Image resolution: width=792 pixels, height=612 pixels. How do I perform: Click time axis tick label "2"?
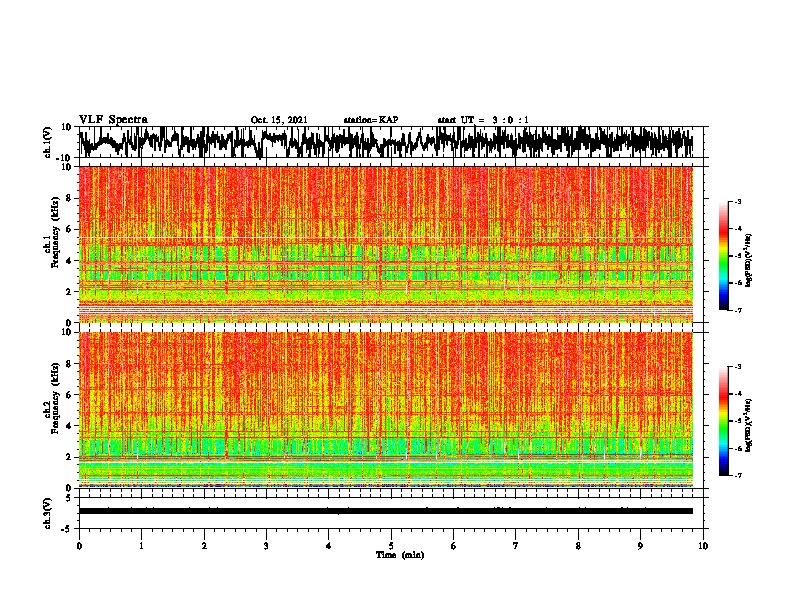point(204,546)
